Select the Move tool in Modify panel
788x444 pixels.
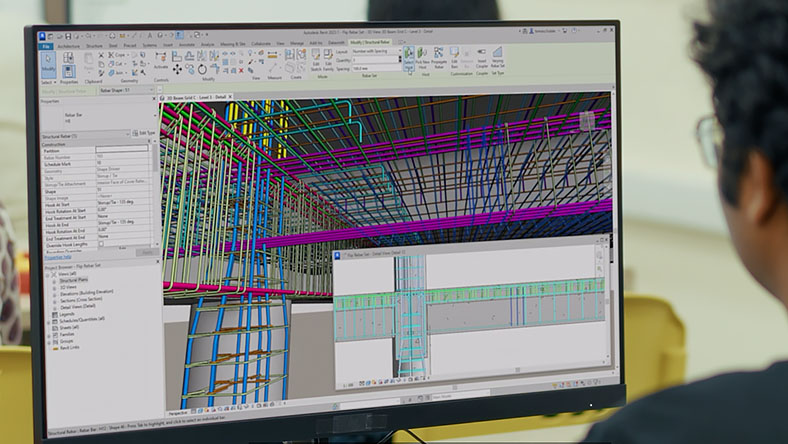click(x=177, y=69)
